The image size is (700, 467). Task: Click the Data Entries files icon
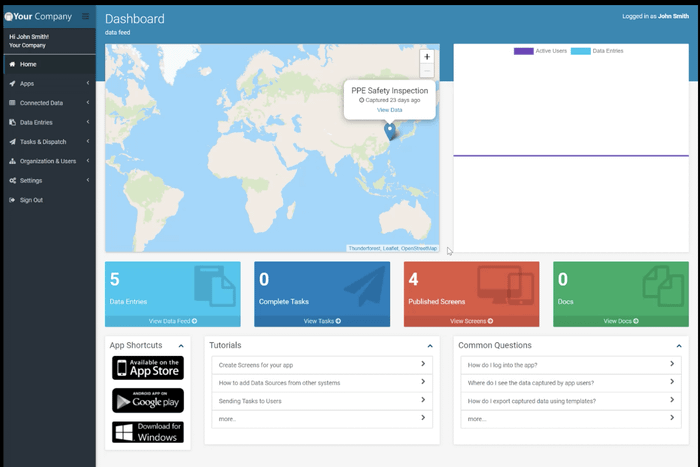[x=12, y=122]
